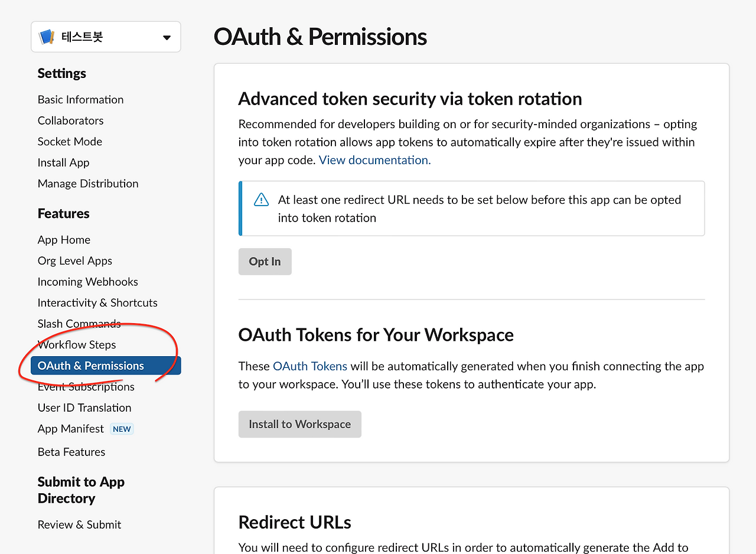Open the Install App page
Viewport: 756px width, 554px height.
[63, 162]
